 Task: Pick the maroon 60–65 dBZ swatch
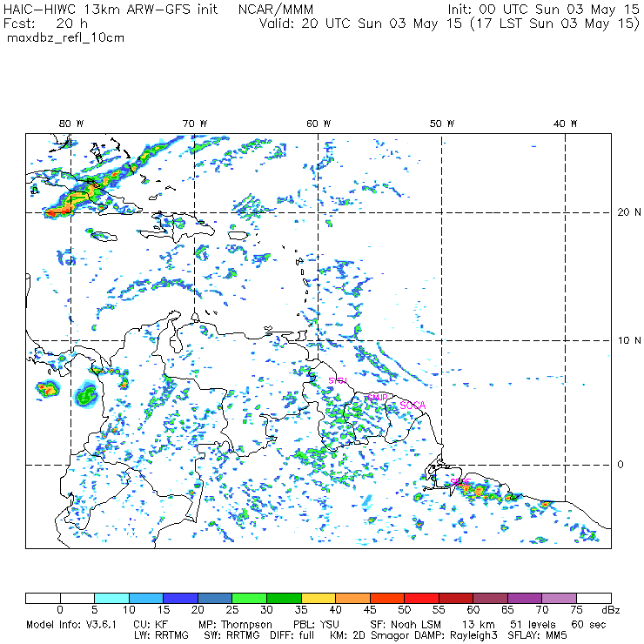(490, 598)
